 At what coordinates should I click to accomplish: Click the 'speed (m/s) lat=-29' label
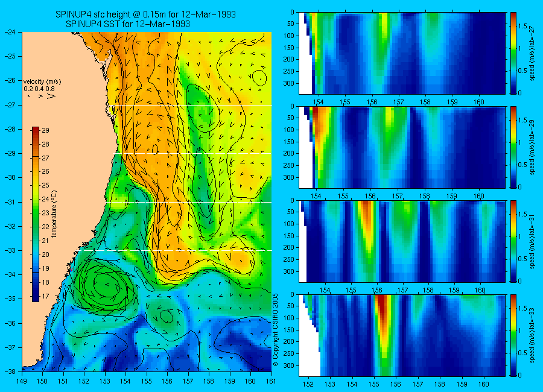(532, 147)
